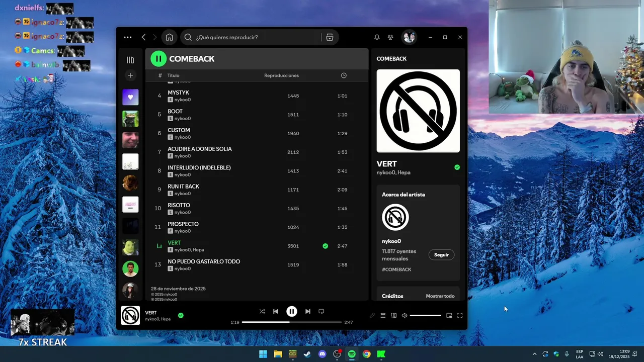Open the Windows Start menu
The height and width of the screenshot is (362, 644).
[x=263, y=354]
